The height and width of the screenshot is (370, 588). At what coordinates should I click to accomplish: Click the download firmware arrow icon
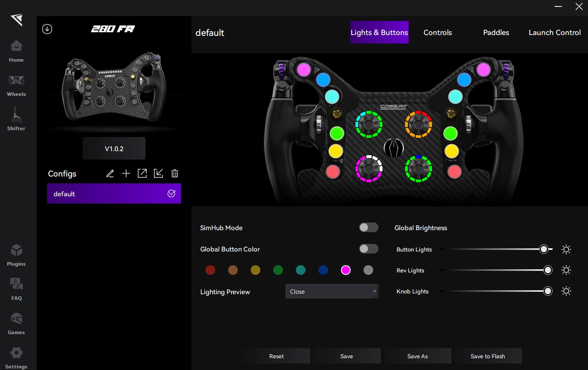point(47,29)
